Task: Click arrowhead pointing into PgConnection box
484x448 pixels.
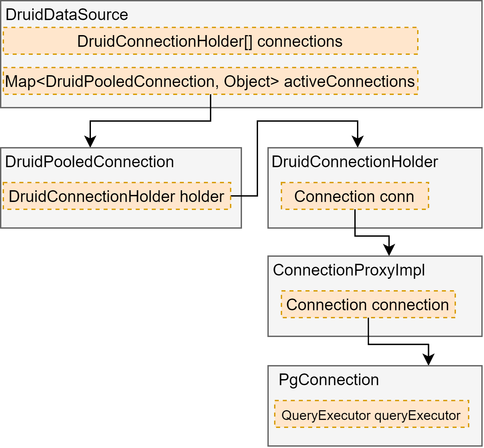Action: [x=429, y=359]
